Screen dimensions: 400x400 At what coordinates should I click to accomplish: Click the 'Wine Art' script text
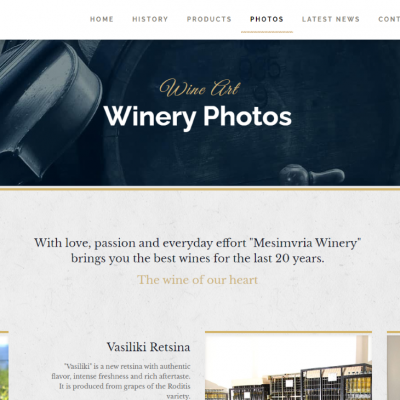coord(200,88)
